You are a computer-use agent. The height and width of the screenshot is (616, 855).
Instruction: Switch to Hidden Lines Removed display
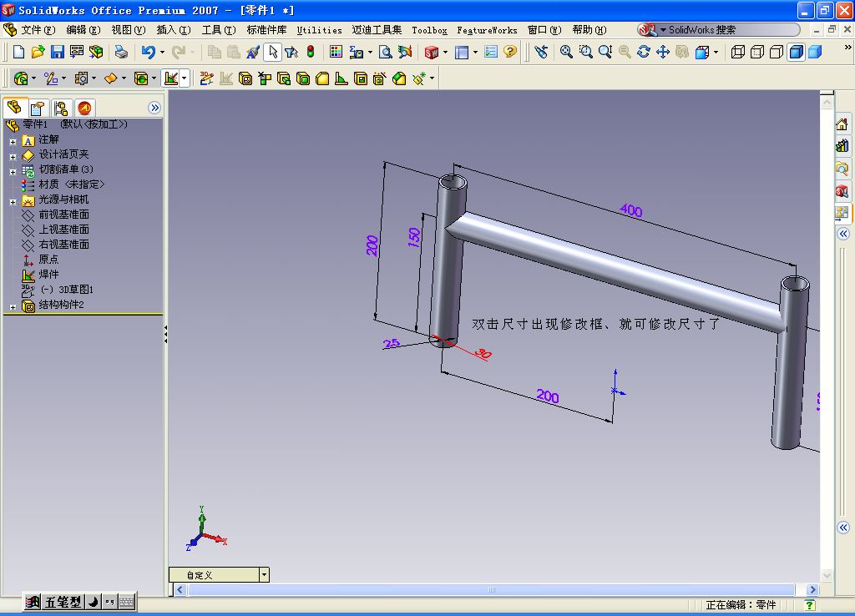point(776,52)
